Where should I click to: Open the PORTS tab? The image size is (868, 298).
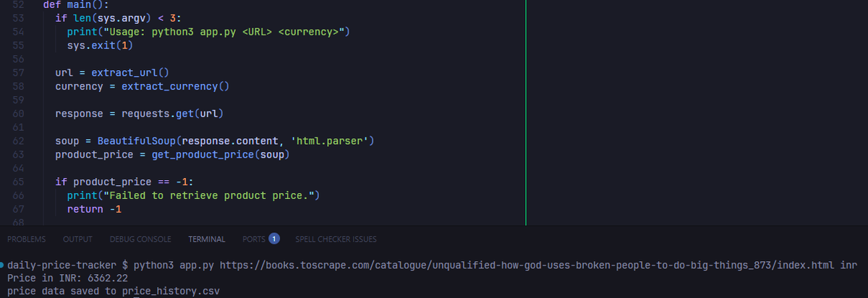[254, 239]
